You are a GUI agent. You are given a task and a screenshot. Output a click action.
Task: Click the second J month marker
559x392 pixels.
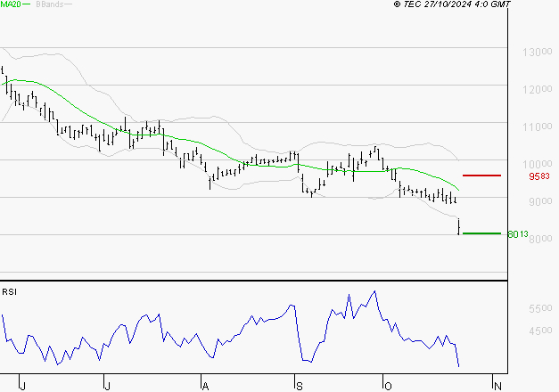click(107, 386)
